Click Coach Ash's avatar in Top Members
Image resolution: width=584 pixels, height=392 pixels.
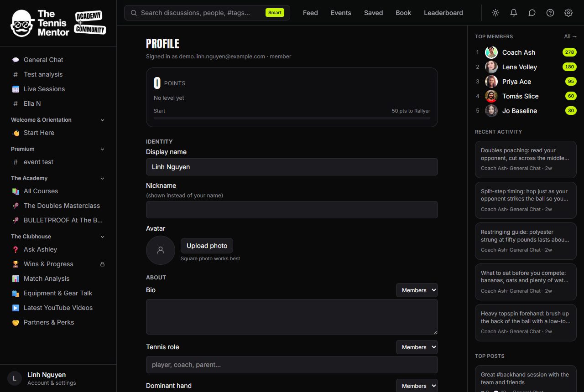[x=491, y=52]
